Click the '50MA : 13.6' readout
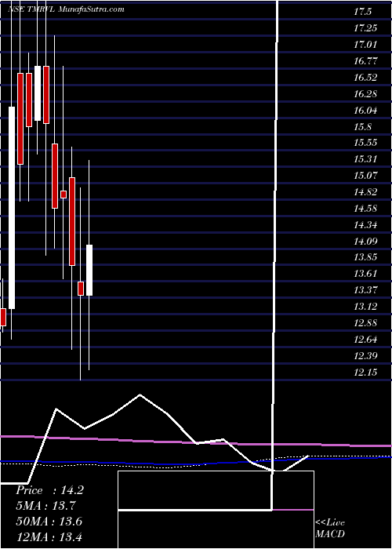Screen dimensions: 392x549 [49, 522]
